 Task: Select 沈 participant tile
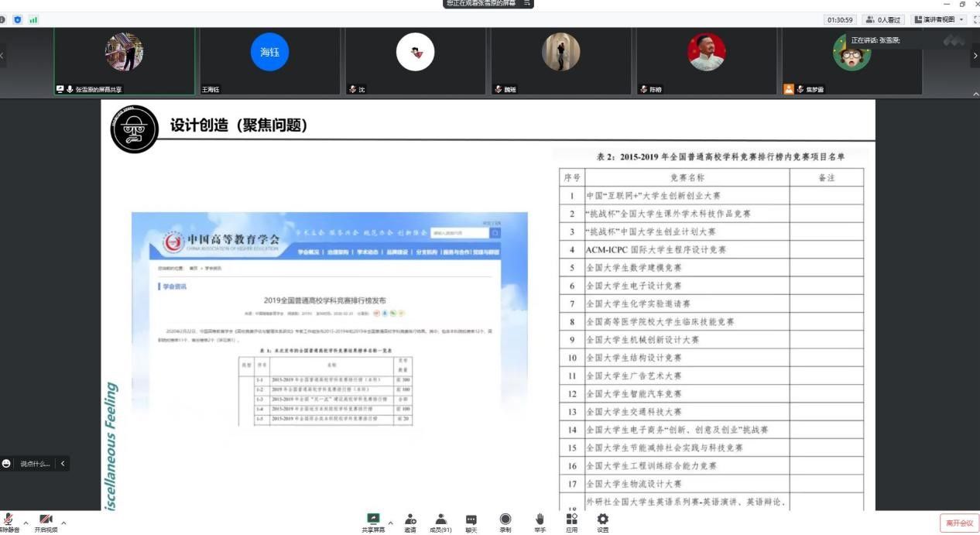(x=415, y=61)
